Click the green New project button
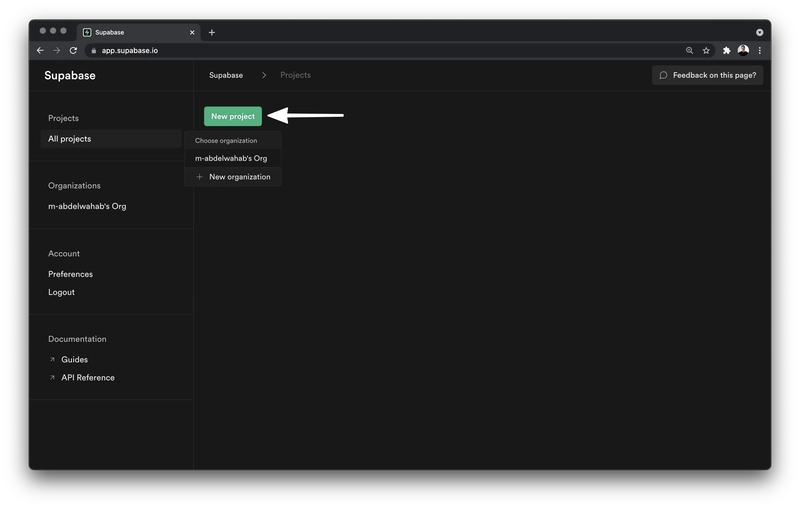The width and height of the screenshot is (800, 508). click(233, 116)
